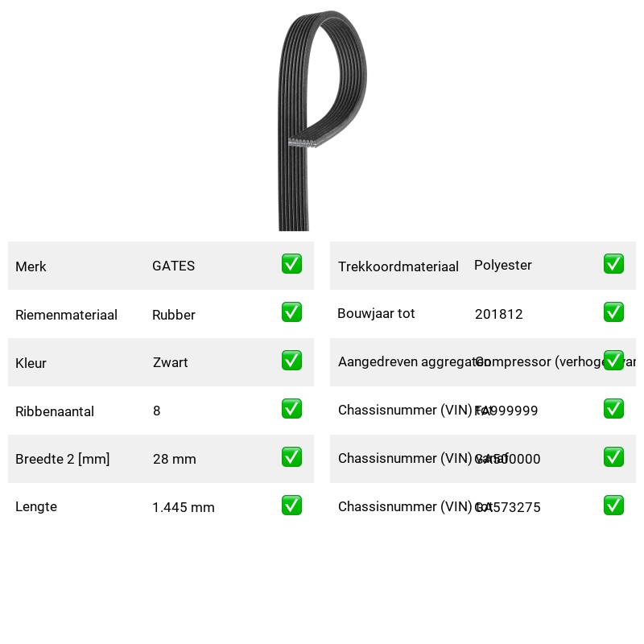Click the green check in Breedte 2 row
This screenshot has width=644, height=644.
tap(291, 457)
